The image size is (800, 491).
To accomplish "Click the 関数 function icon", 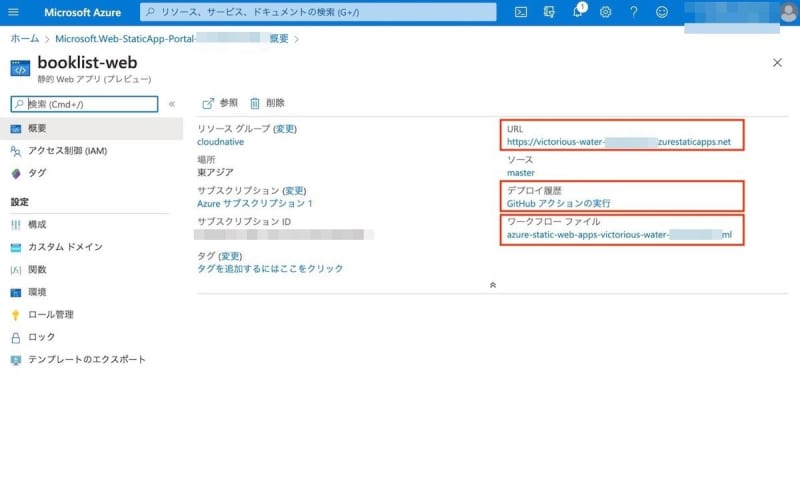I will (x=16, y=270).
